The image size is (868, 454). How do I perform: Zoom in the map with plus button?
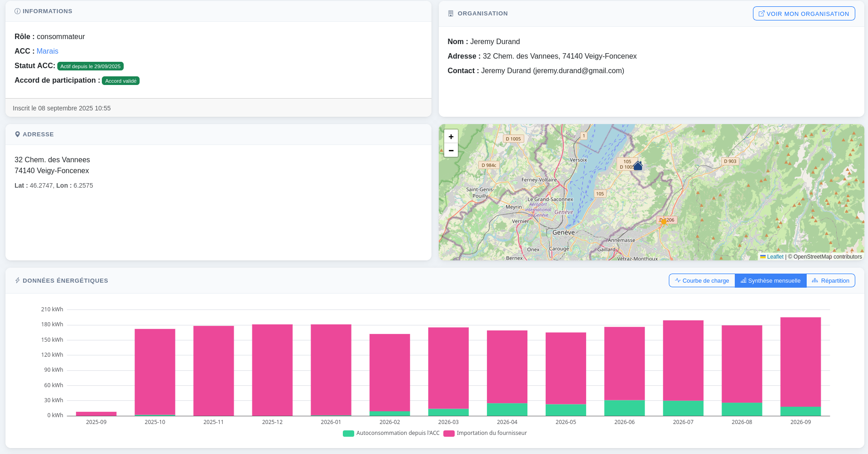click(x=451, y=136)
